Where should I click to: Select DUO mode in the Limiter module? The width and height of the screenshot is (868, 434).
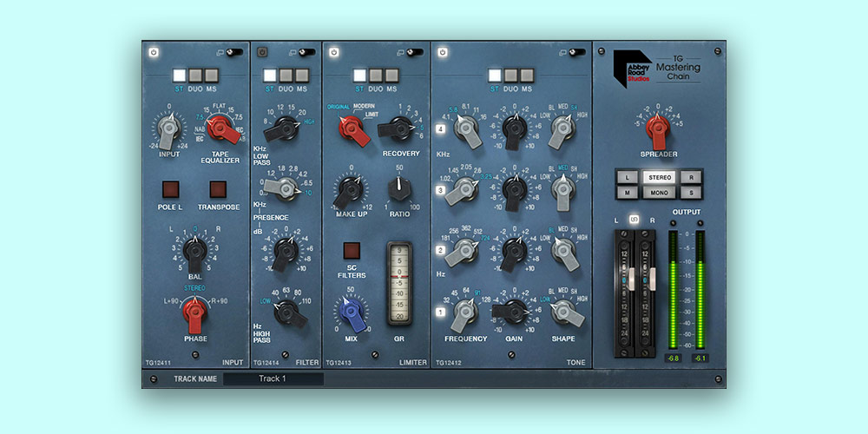(377, 76)
